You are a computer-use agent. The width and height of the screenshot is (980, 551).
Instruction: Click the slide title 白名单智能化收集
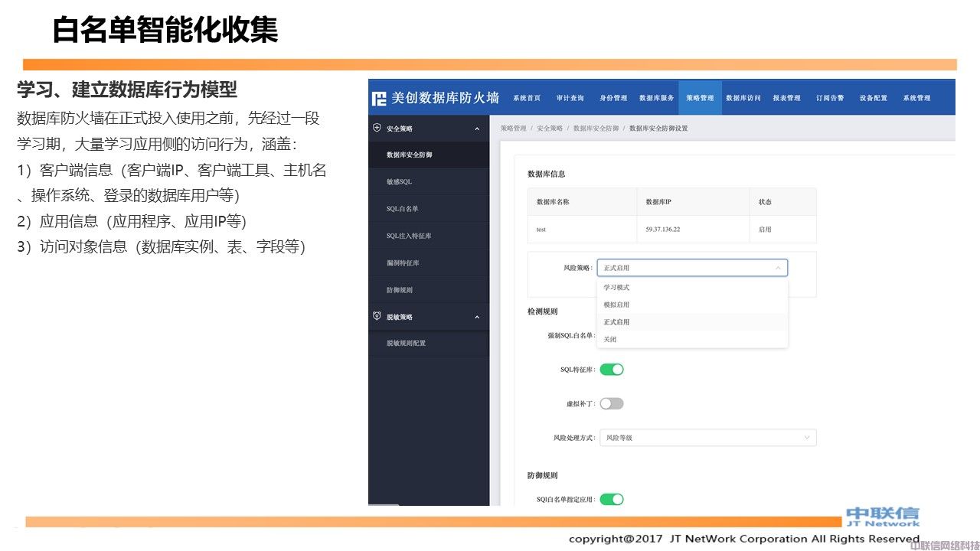[x=165, y=30]
